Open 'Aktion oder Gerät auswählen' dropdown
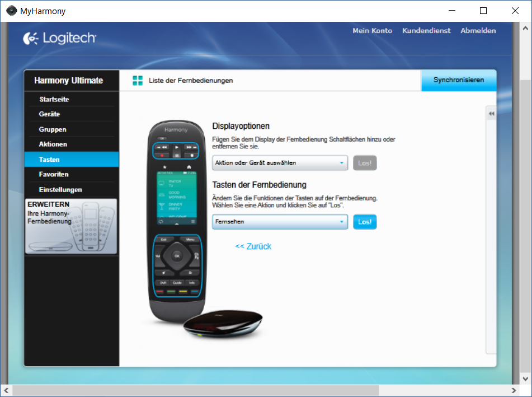Image resolution: width=532 pixels, height=397 pixels. (x=280, y=163)
